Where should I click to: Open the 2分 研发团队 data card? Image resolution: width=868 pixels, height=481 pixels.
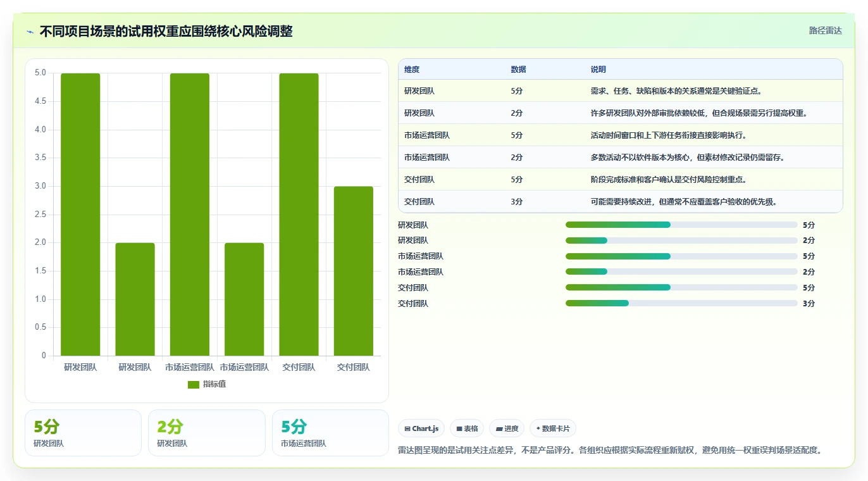[x=207, y=433]
